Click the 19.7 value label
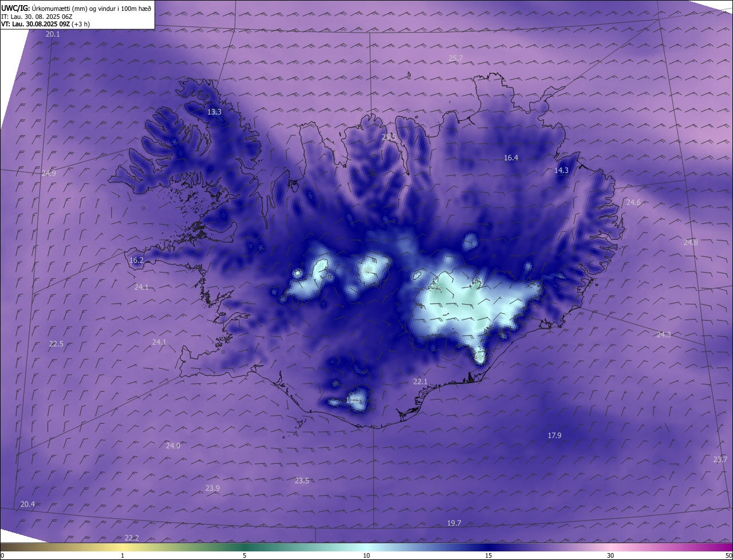This screenshot has width=733, height=560. [454, 523]
